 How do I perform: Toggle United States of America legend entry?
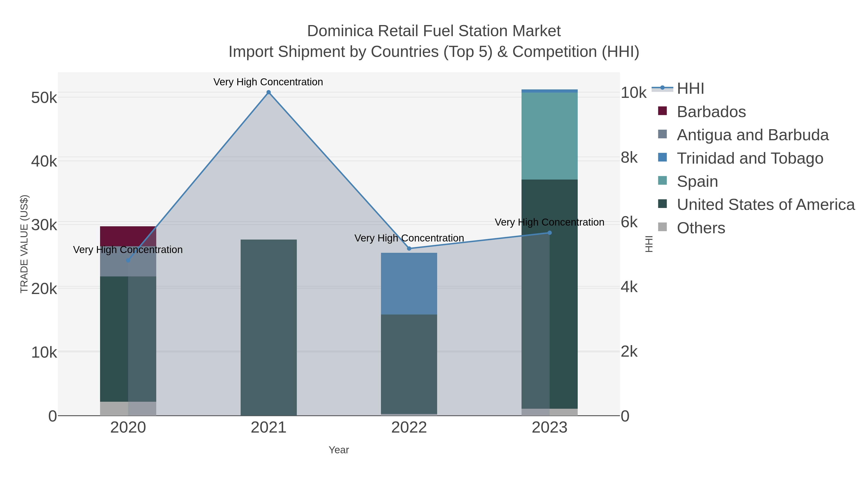(756, 205)
